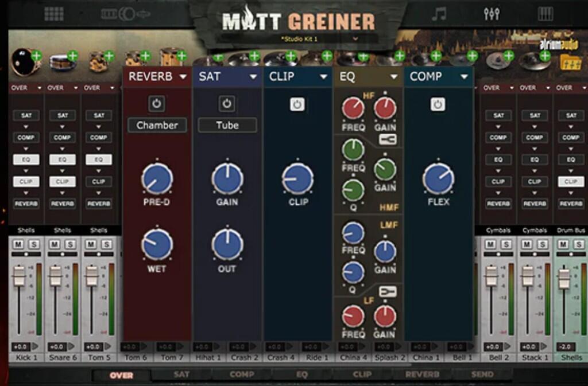Toggle the REVERB power button

tap(156, 104)
